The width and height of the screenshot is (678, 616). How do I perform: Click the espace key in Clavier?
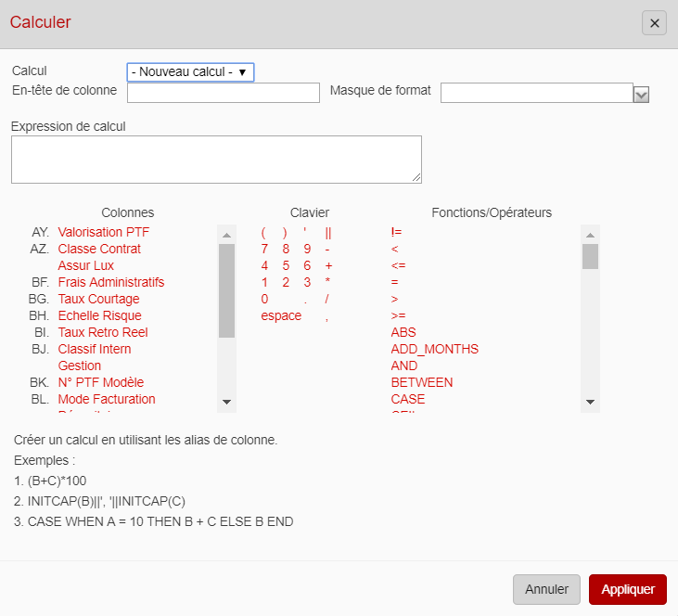pyautogui.click(x=281, y=315)
